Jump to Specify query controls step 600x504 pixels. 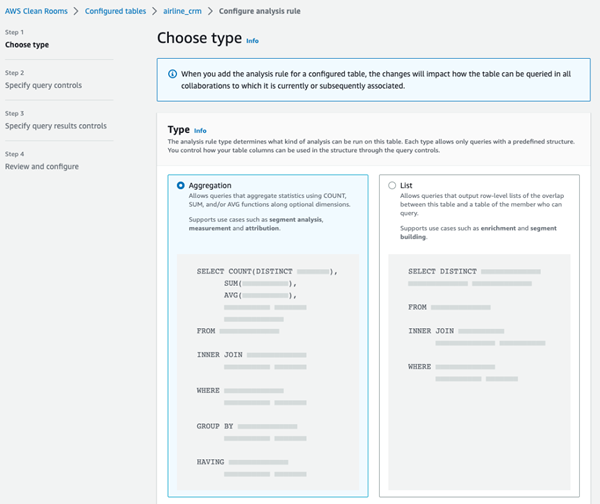43,85
